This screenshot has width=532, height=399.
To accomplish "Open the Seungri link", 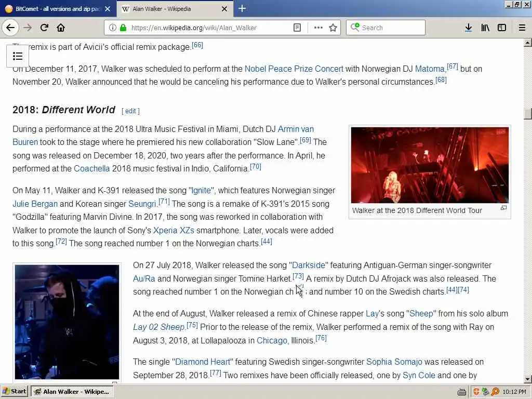I will (142, 204).
